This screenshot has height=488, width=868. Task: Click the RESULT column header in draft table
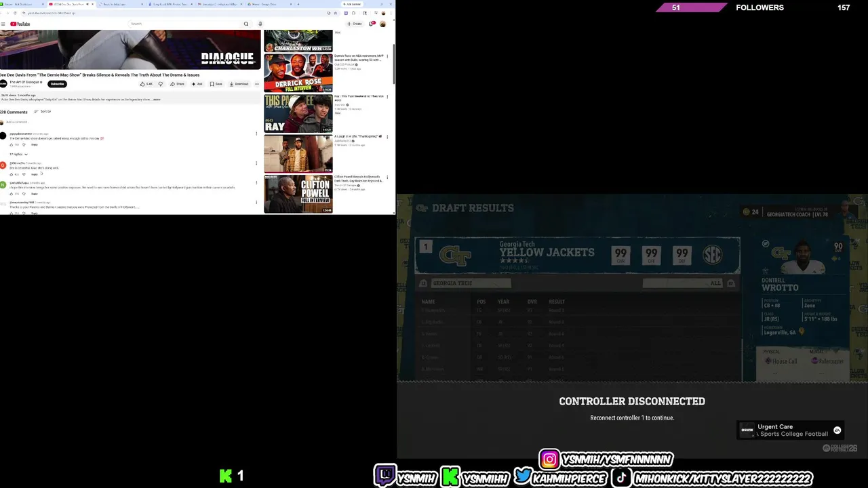[557, 302]
